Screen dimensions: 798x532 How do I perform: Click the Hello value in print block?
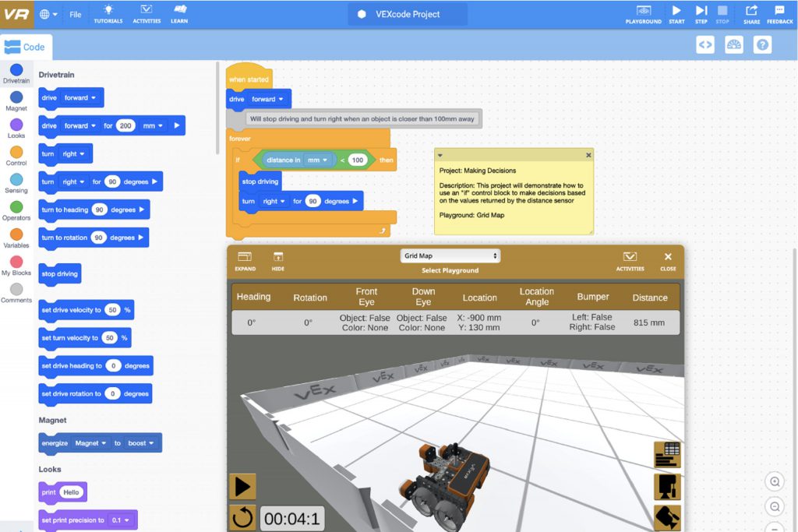coord(71,491)
